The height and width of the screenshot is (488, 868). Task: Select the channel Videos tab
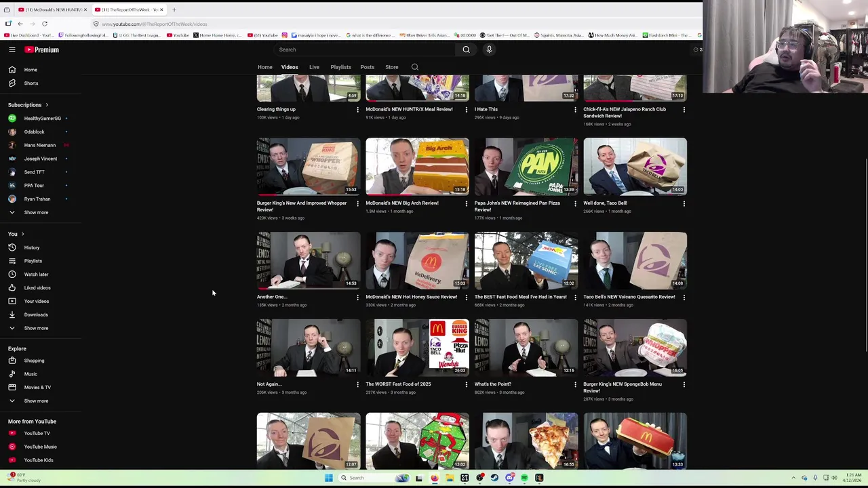click(290, 67)
